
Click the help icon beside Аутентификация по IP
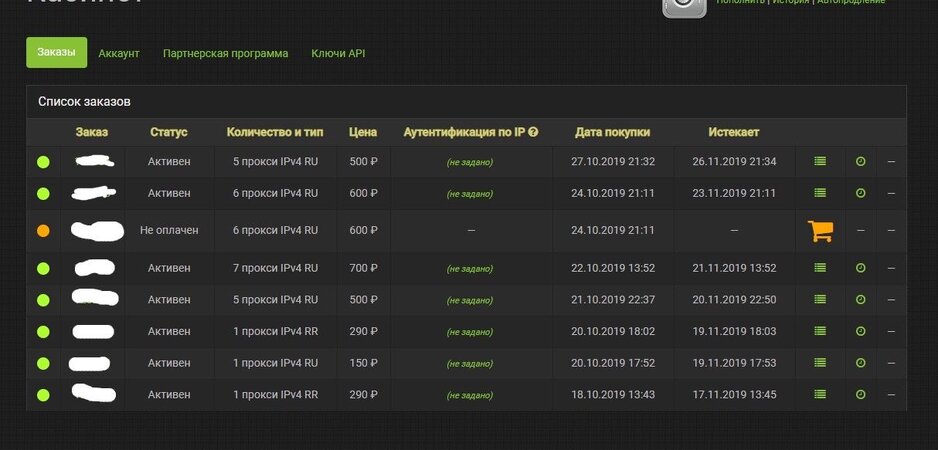pos(533,132)
